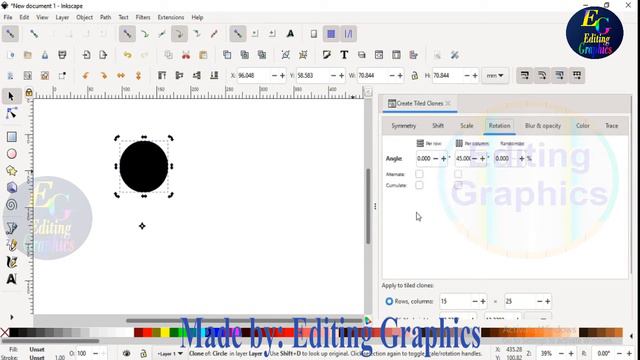Select the Rows, columns radio button

(x=389, y=301)
